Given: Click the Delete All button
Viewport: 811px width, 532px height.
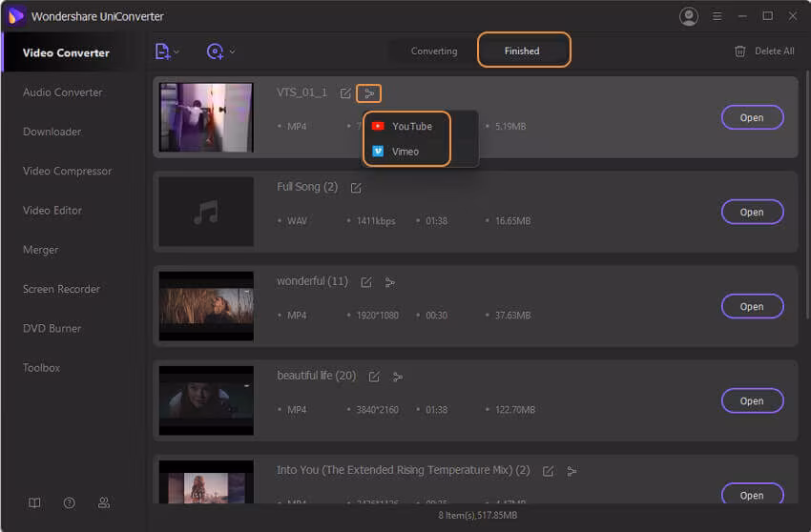Looking at the screenshot, I should (764, 51).
